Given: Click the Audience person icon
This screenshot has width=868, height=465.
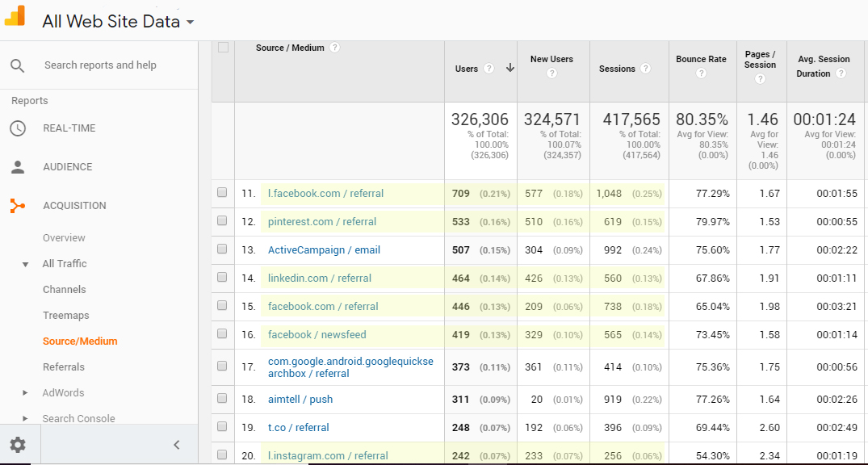Looking at the screenshot, I should coord(18,167).
